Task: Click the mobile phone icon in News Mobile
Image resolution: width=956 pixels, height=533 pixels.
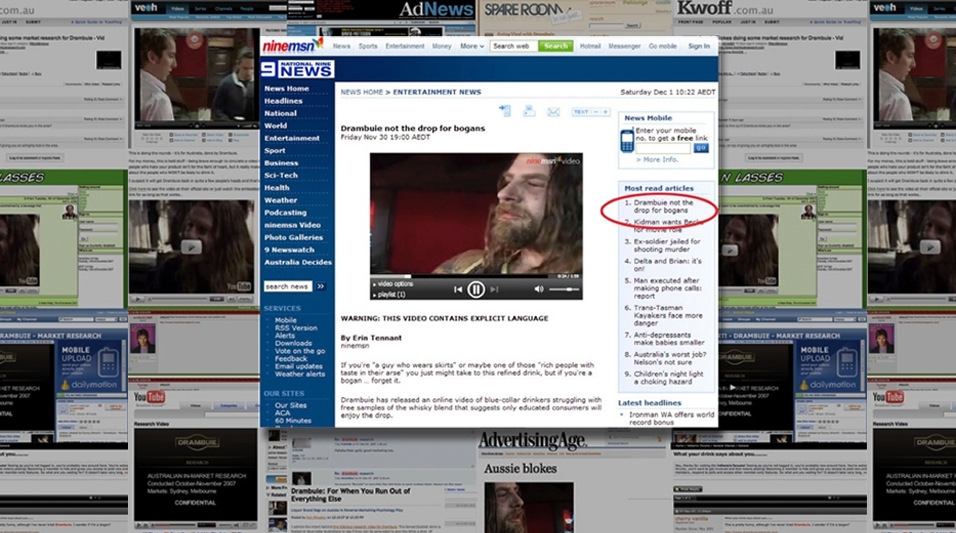Action: coord(627,141)
